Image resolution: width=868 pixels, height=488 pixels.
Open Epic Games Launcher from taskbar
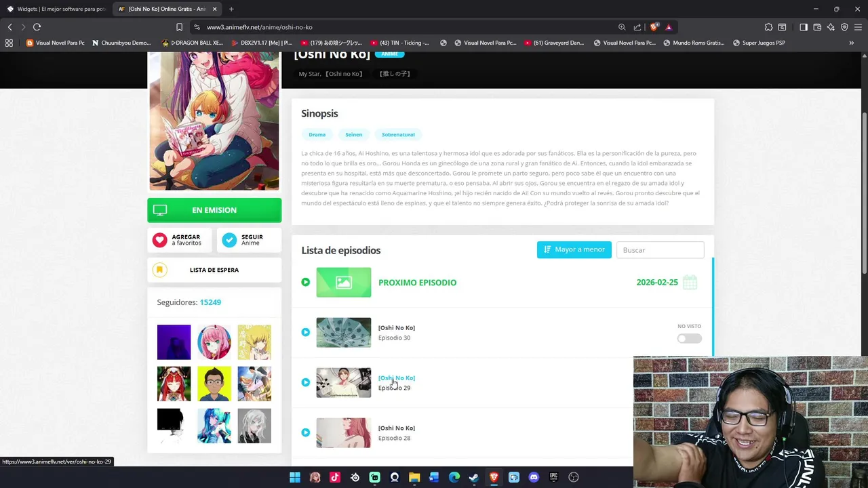553,477
